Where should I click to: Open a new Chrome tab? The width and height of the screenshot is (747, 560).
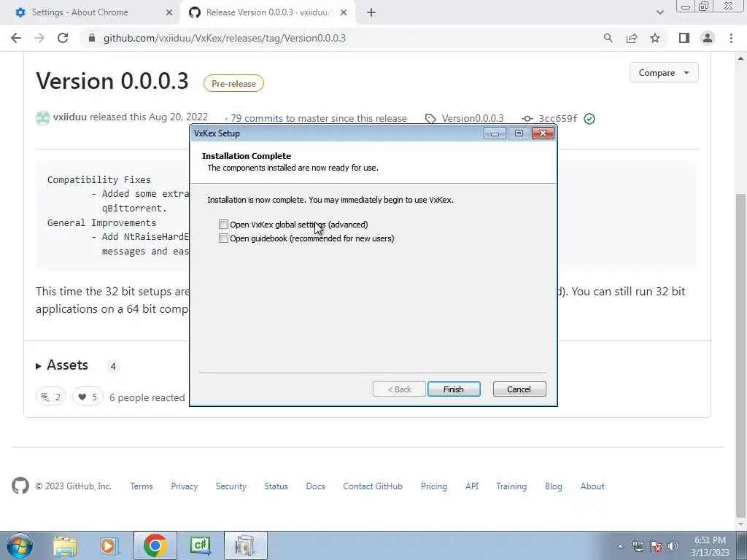coord(371,12)
